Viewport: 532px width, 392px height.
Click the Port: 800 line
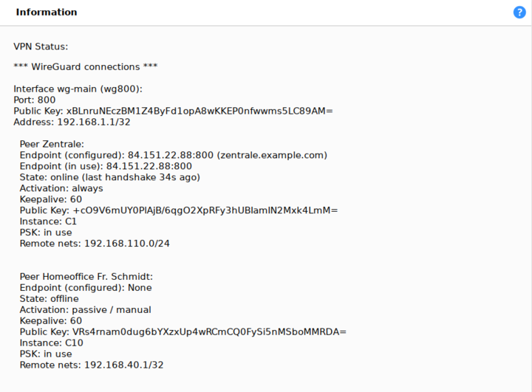[35, 100]
